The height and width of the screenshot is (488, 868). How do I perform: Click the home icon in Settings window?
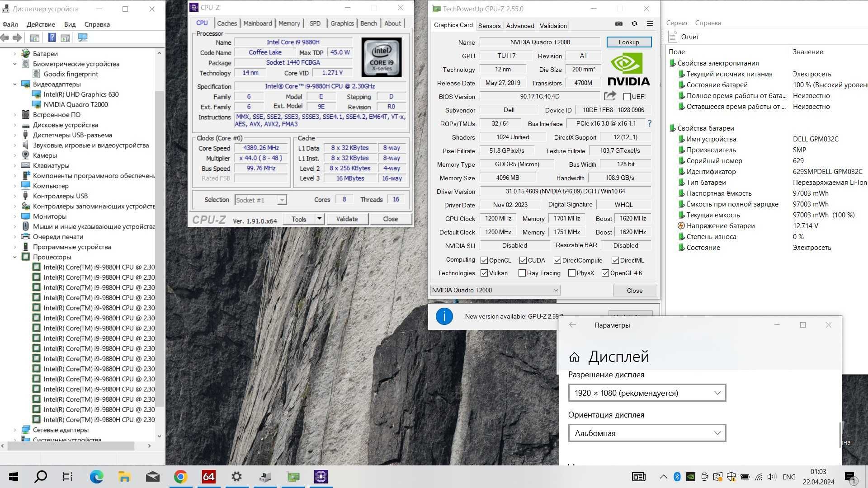[574, 357]
